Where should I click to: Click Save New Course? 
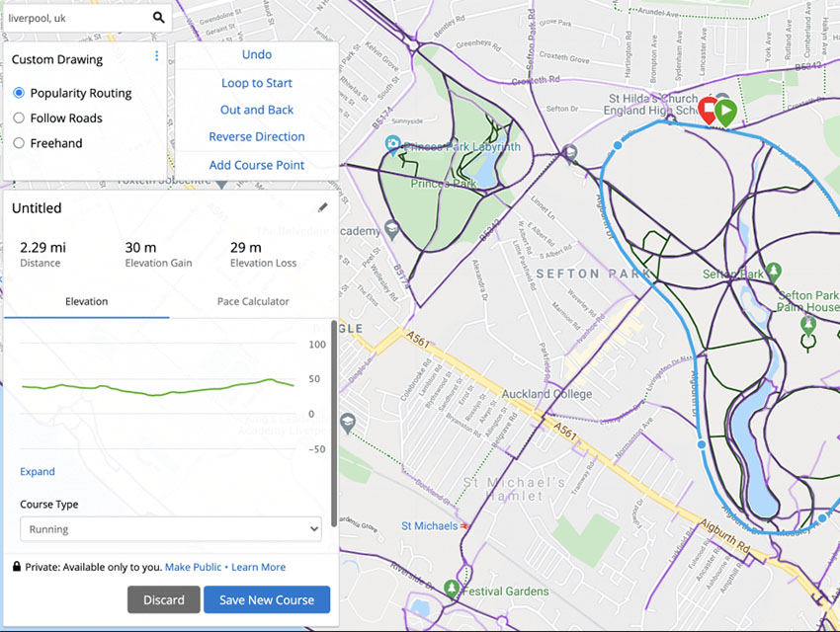click(267, 599)
